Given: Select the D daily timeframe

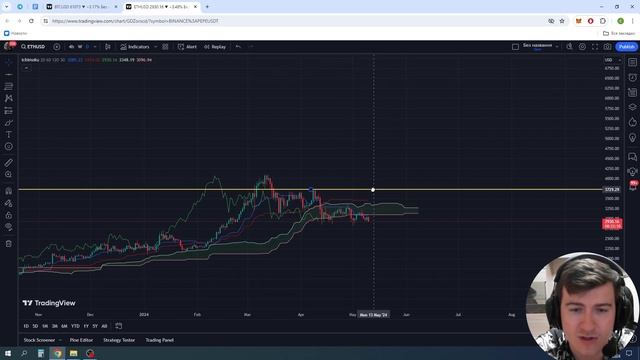Looking at the screenshot, I should (x=87, y=47).
